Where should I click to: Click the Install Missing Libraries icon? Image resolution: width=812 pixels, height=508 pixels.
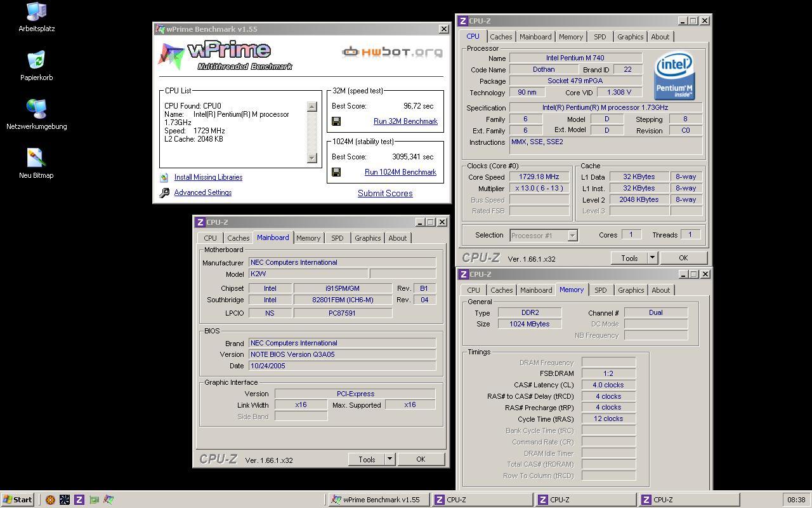[164, 178]
